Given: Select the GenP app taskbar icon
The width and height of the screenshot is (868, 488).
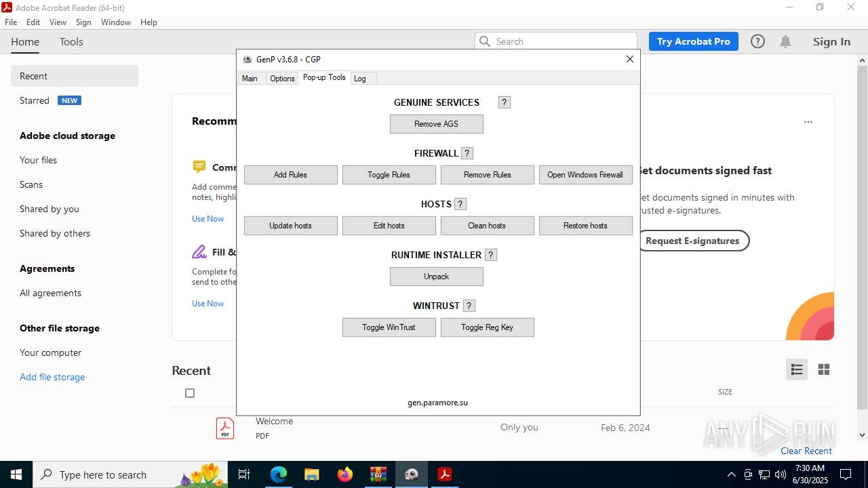Looking at the screenshot, I should (x=412, y=474).
